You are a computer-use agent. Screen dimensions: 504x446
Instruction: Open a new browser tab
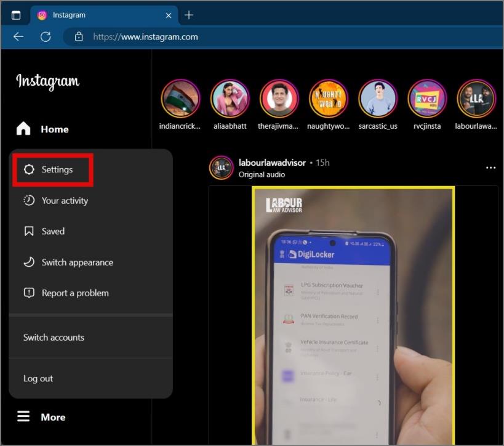189,15
